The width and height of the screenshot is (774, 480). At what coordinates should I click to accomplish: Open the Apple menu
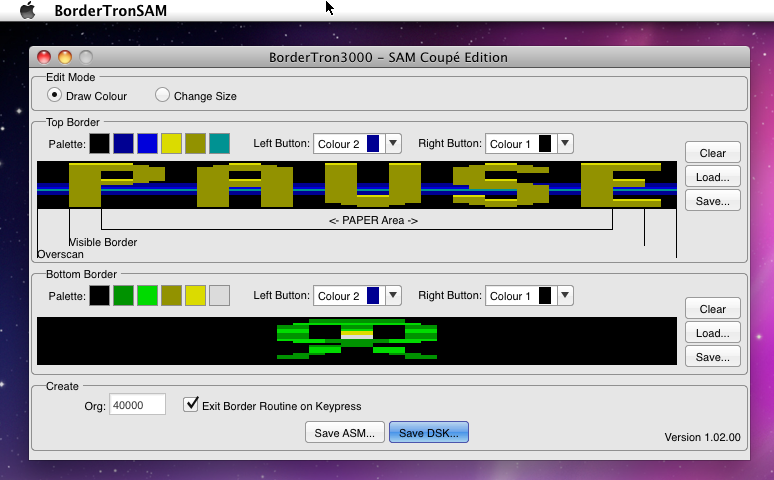click(x=28, y=10)
